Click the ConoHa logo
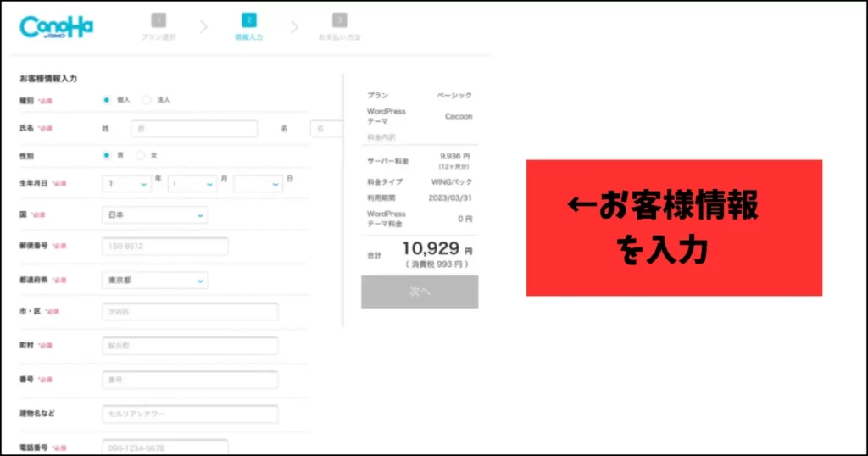 (57, 26)
